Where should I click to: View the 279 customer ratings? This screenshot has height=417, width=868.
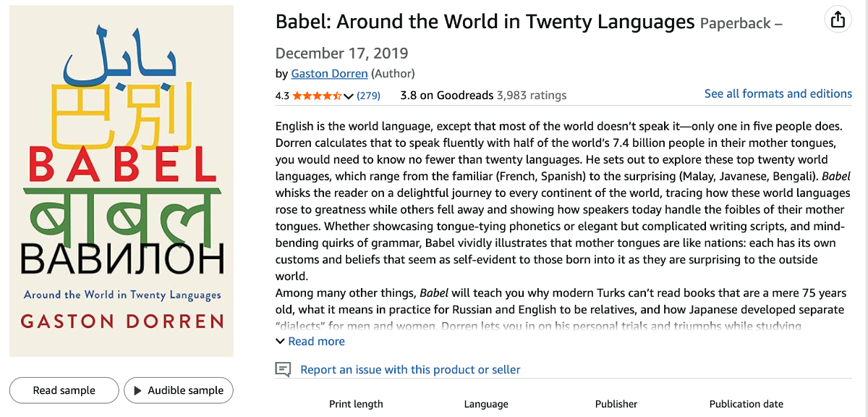coord(369,96)
